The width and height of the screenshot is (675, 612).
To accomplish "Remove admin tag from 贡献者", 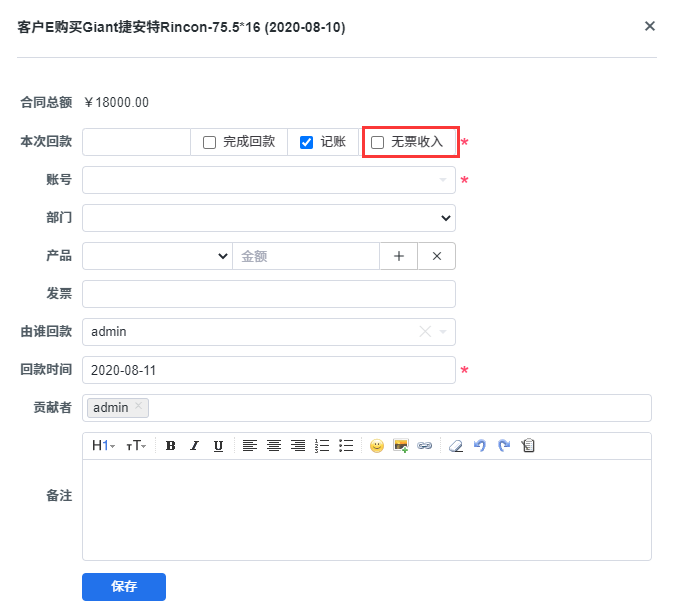I will click(138, 405).
